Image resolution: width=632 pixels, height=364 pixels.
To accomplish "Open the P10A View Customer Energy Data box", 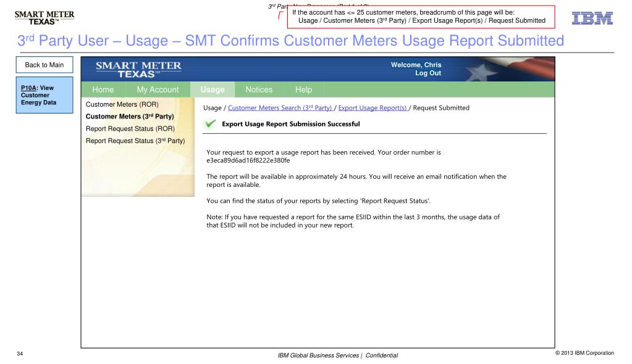I will coord(44,95).
